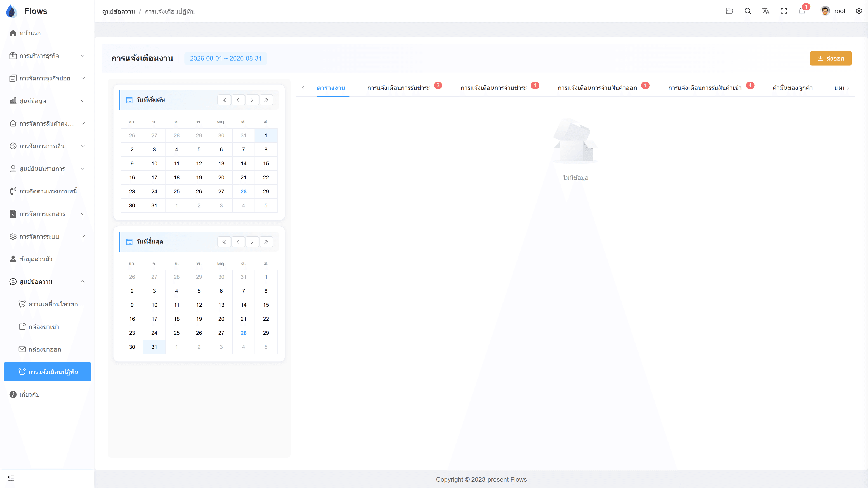This screenshot has height=488, width=868.
Task: Open กล่องขาเข้า inbox item
Action: click(x=47, y=327)
